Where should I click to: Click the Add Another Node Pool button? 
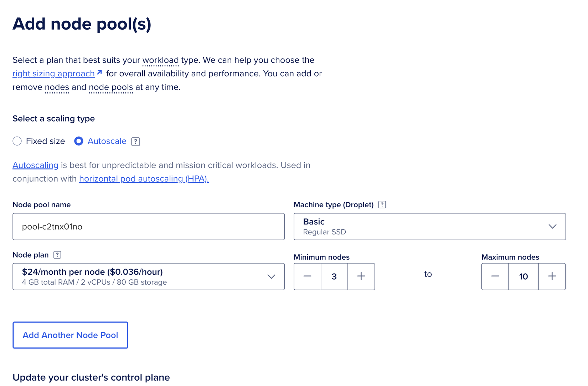pos(70,335)
